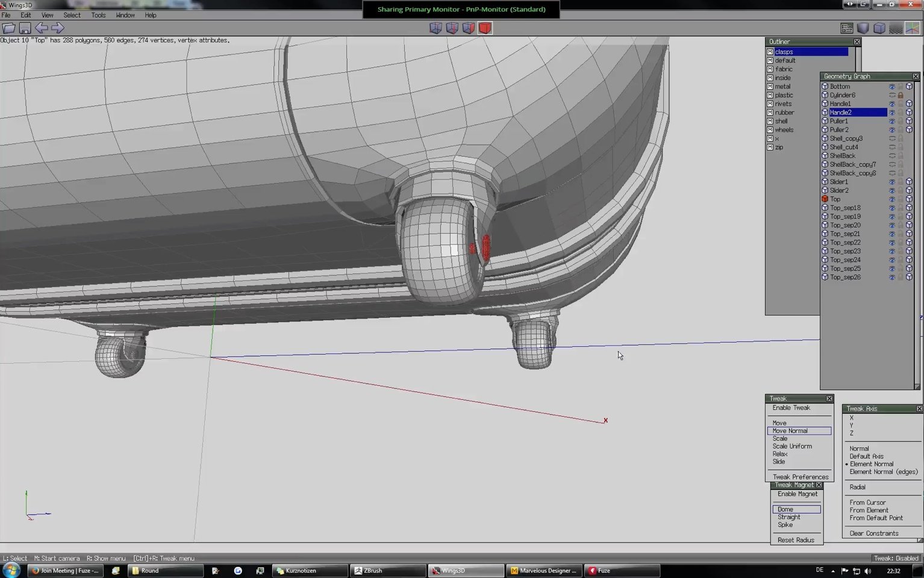The image size is (924, 578).
Task: Toggle flat/smooth shading cube icon
Action: tap(863, 28)
